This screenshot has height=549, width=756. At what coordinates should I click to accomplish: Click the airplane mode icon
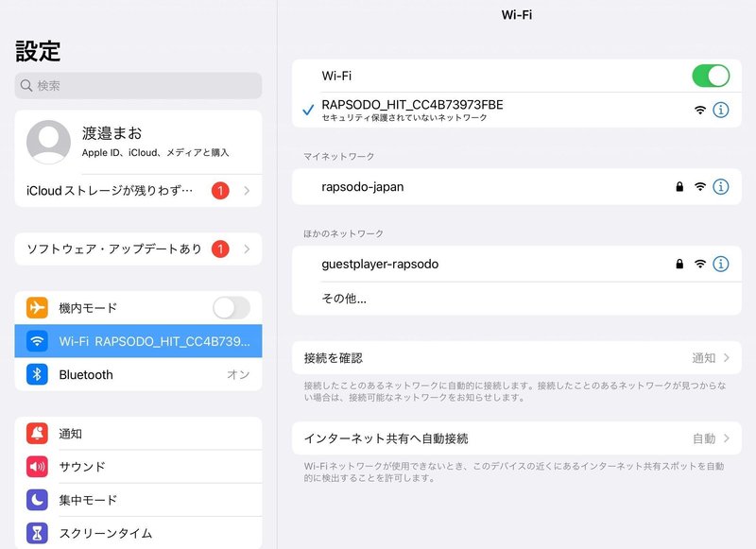click(37, 307)
